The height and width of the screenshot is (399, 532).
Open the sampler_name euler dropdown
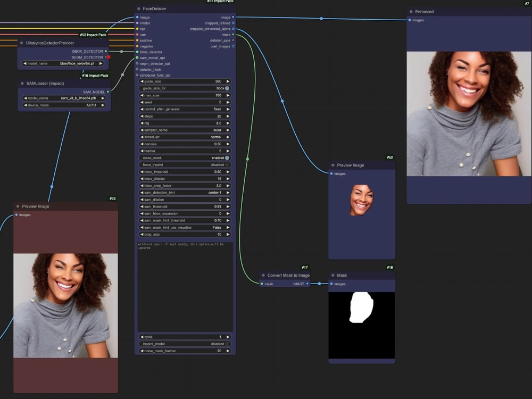(185, 130)
